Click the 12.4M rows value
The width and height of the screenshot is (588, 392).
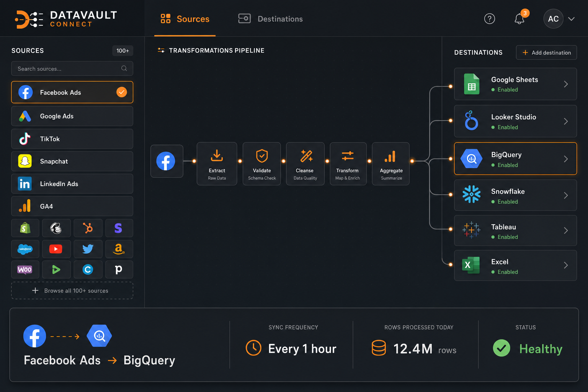(x=414, y=348)
